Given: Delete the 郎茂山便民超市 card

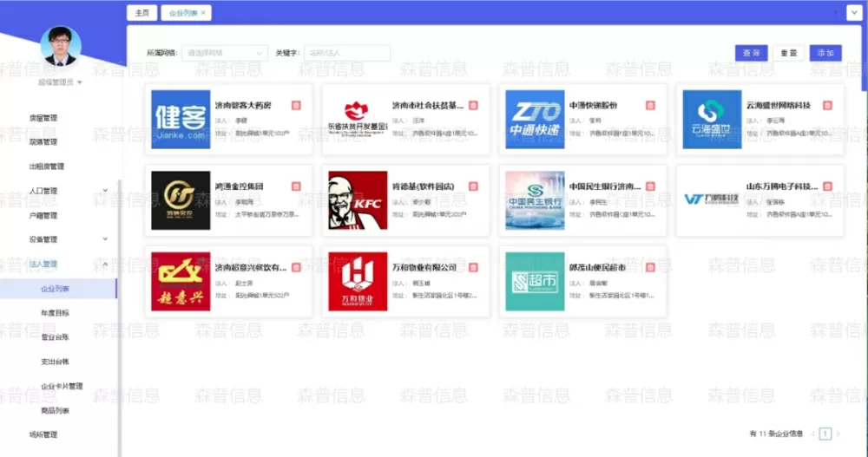Looking at the screenshot, I should pos(650,267).
